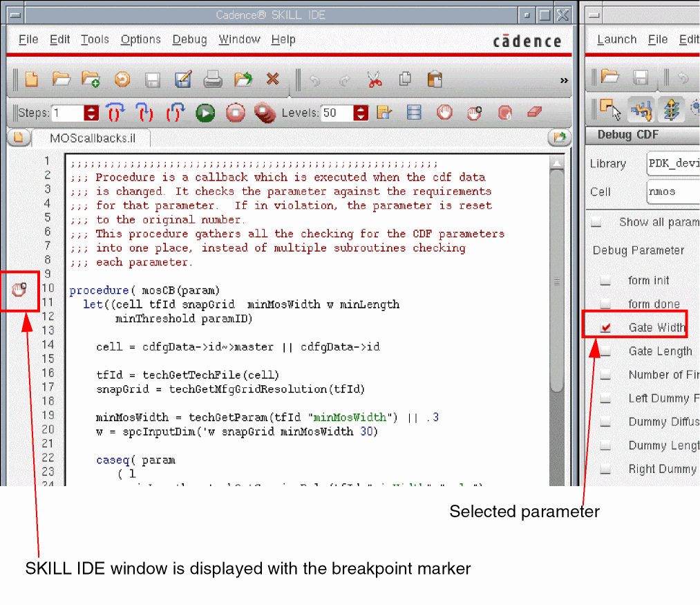Adjust the Steps spinner arrows
The height and width of the screenshot is (605, 700).
pyautogui.click(x=91, y=113)
